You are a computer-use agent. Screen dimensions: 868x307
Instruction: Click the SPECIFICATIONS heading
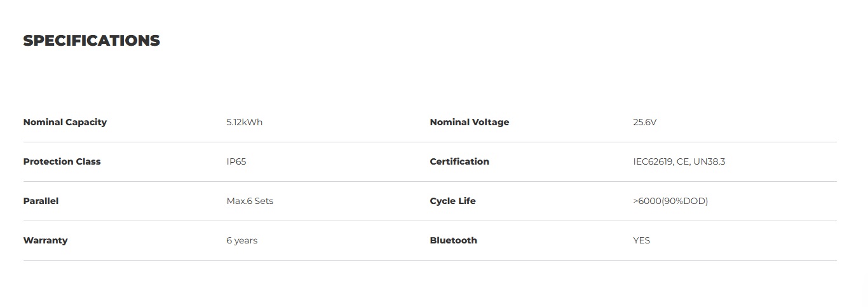pyautogui.click(x=92, y=41)
